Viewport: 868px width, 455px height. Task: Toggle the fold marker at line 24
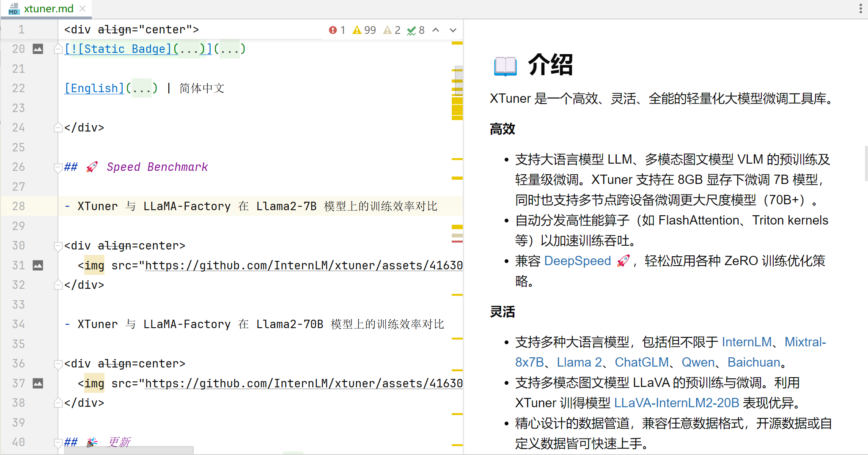tap(58, 128)
